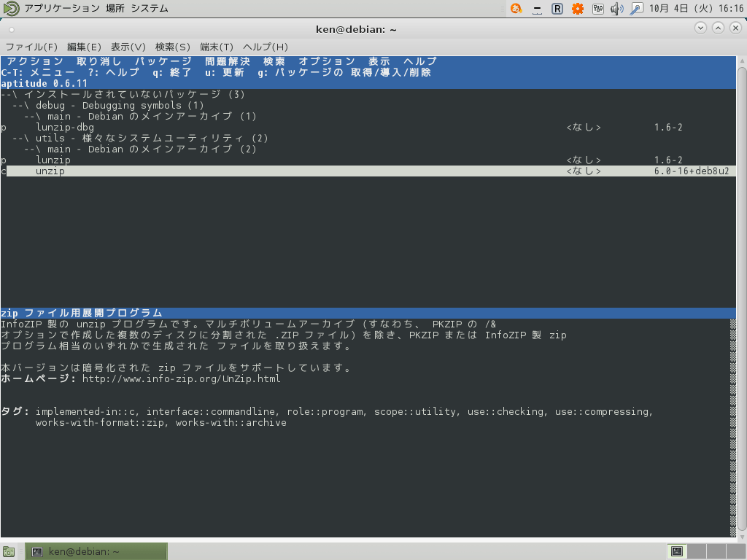747x560 pixels.
Task: Select the lunzip package row
Action: coord(368,160)
